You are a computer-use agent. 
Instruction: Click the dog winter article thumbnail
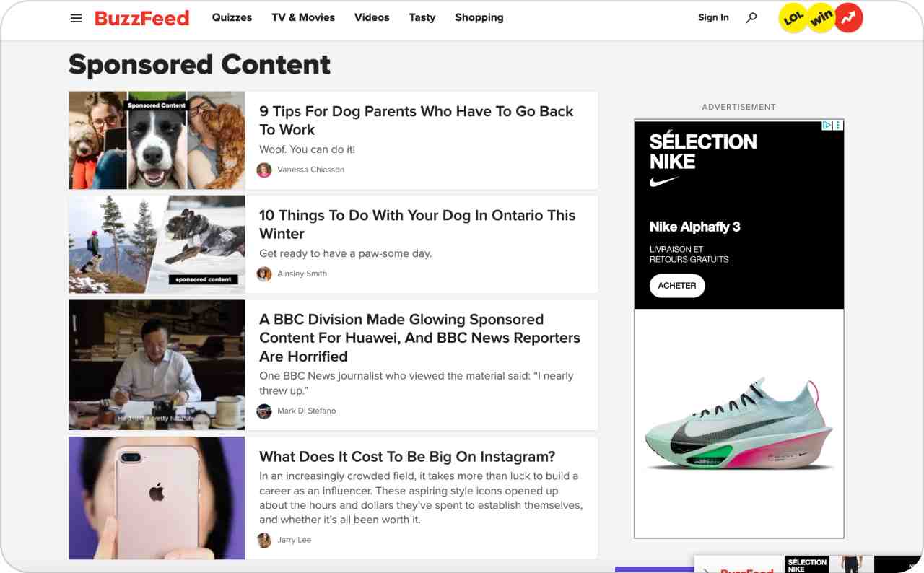tap(156, 243)
